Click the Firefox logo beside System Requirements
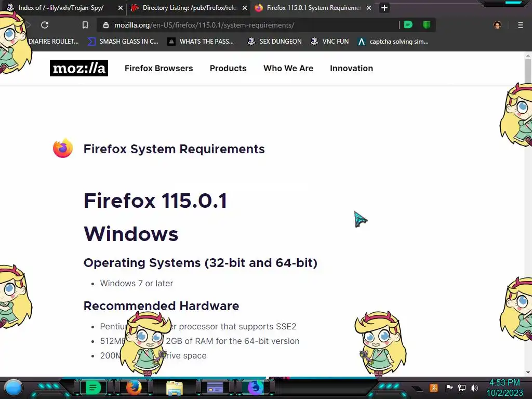Viewport: 532px width, 399px height. point(63,148)
